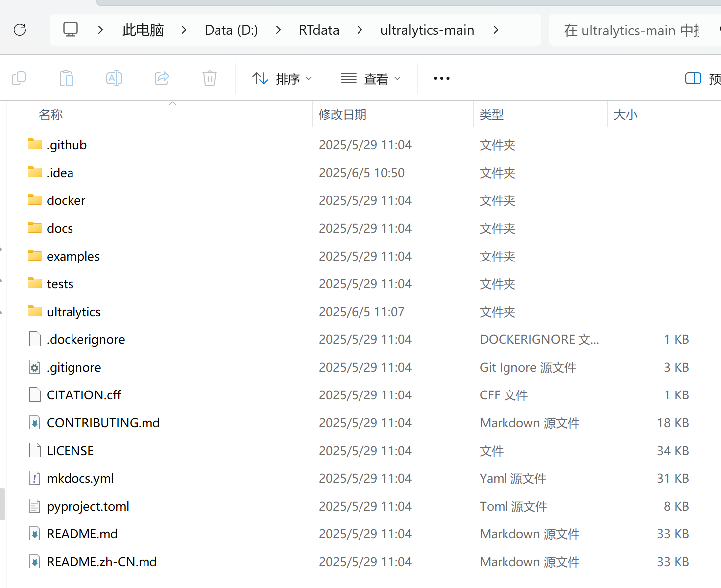Open the three-dots See more menu

(x=442, y=78)
